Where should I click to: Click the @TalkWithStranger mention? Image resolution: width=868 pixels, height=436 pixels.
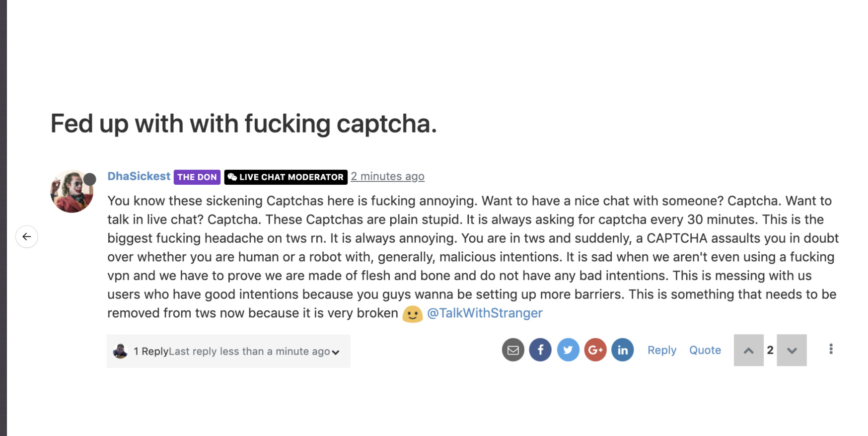pos(485,313)
